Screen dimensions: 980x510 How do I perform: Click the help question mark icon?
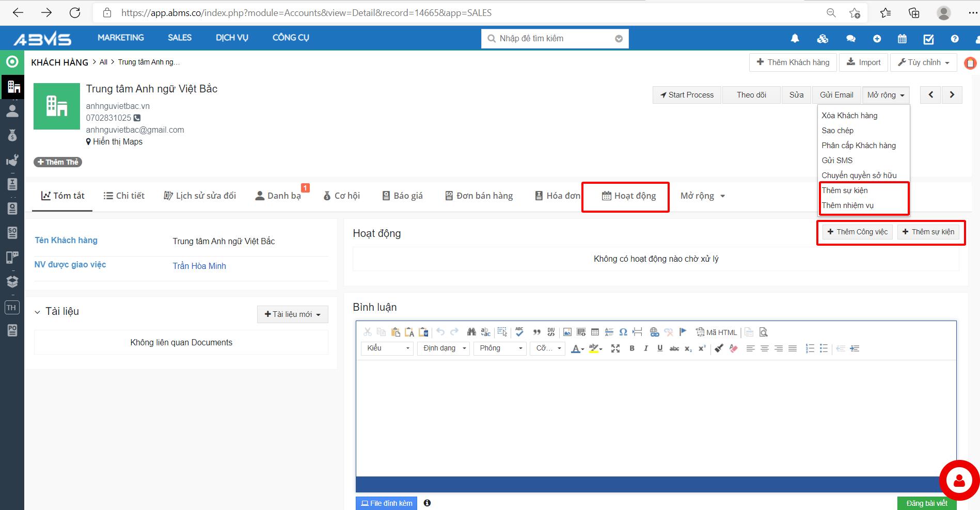click(x=955, y=39)
